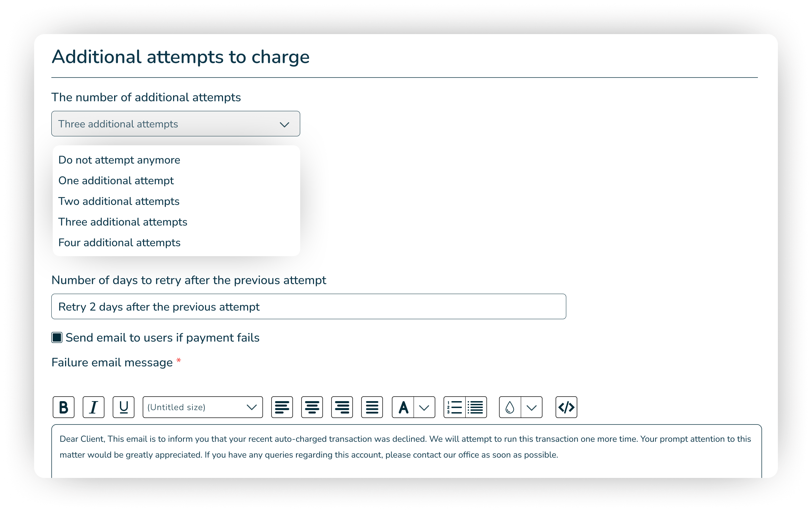Viewport: 812px width, 512px height.
Task: Select the text color tool
Action: tap(403, 407)
